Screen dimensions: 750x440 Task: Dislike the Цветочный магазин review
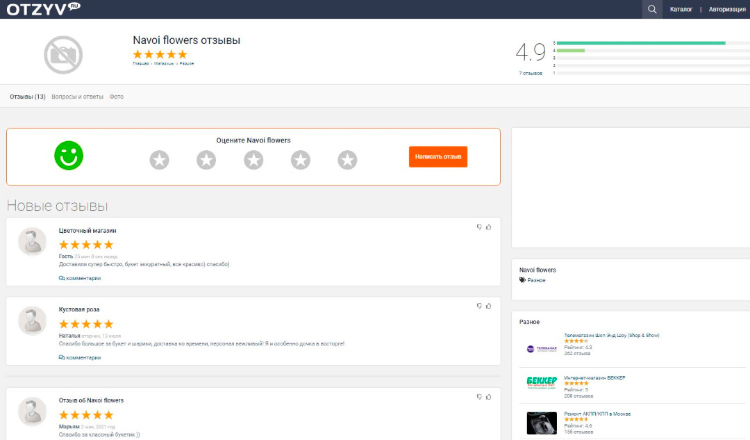(479, 227)
